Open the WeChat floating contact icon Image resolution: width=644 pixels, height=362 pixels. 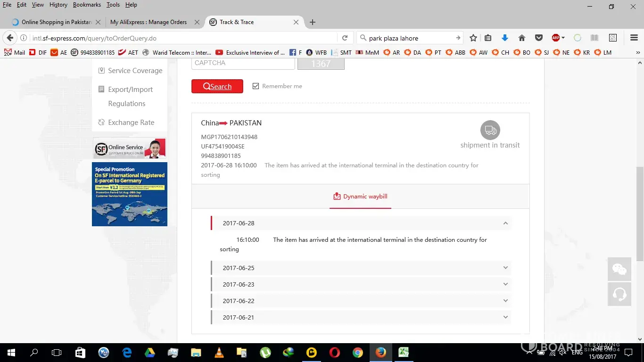(x=619, y=269)
